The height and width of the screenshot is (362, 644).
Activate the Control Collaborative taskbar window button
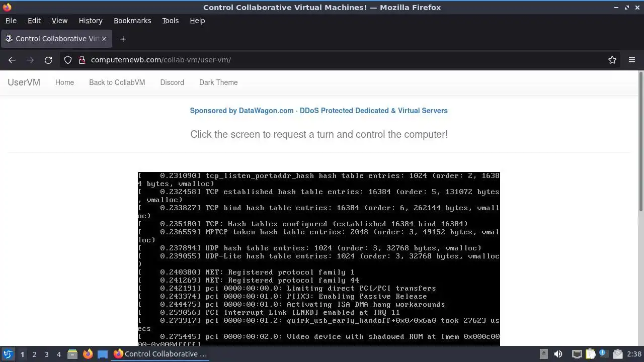click(x=160, y=354)
